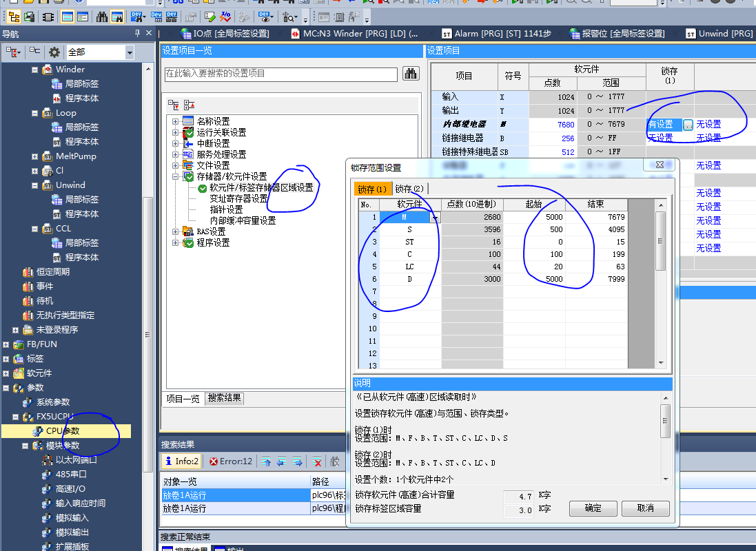
Task: Click the red X delete icon in search results toolbar
Action: click(x=316, y=461)
